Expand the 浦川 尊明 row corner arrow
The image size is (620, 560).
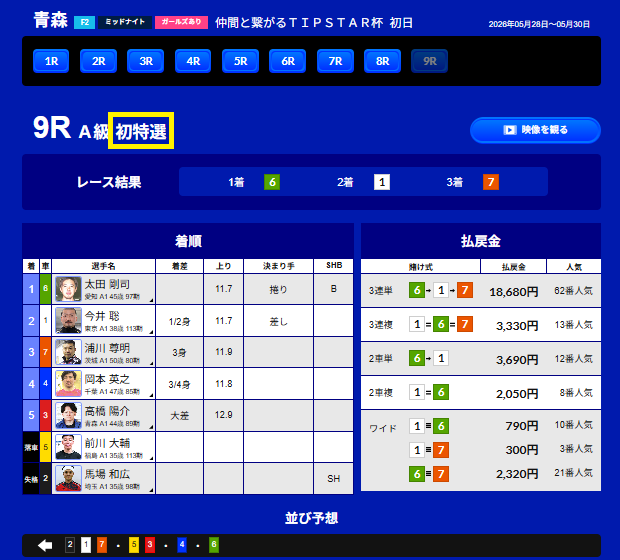click(x=151, y=363)
